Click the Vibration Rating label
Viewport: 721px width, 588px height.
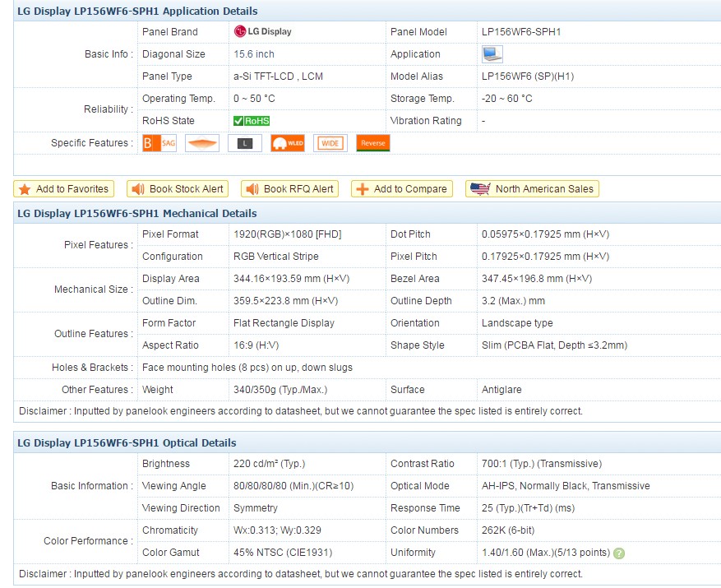pyautogui.click(x=426, y=121)
